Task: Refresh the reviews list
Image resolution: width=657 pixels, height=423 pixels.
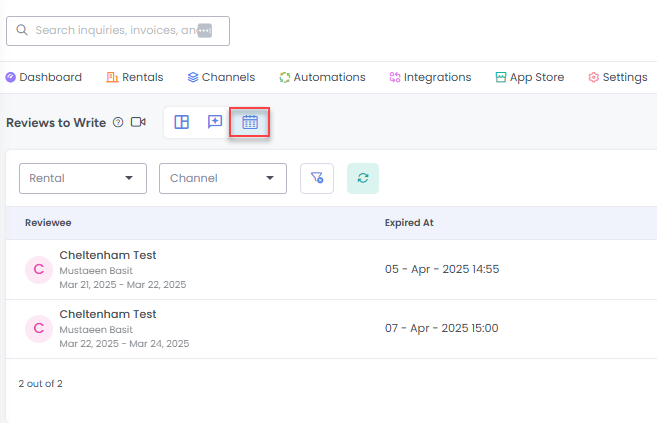Action: tap(363, 178)
